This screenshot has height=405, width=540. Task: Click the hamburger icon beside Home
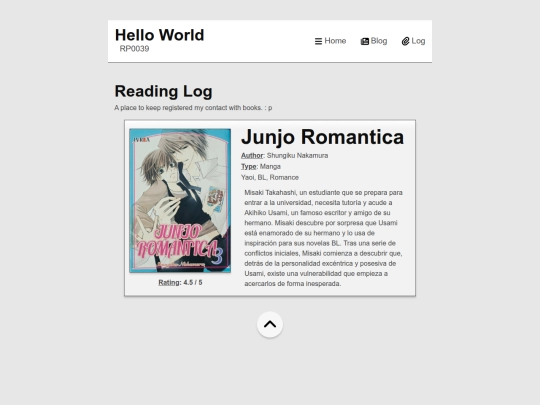click(x=318, y=41)
